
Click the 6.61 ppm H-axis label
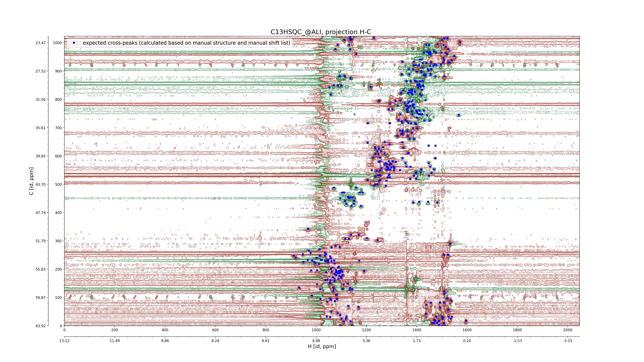265,341
